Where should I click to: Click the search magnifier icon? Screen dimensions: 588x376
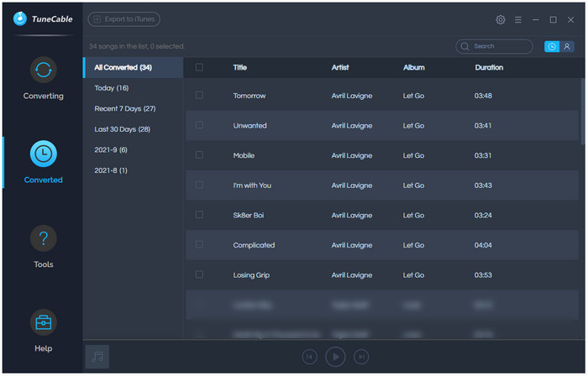pyautogui.click(x=465, y=46)
